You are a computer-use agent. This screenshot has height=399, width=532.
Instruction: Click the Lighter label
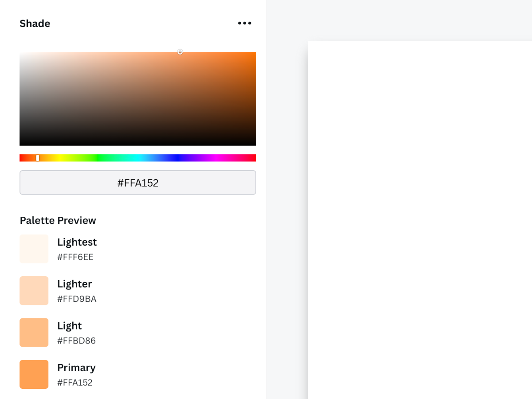pyautogui.click(x=74, y=284)
